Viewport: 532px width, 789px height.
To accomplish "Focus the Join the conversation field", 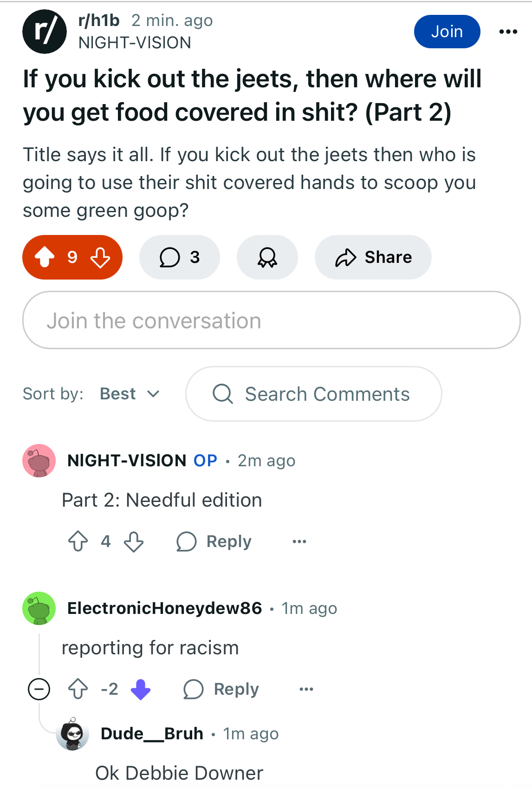I will pyautogui.click(x=271, y=320).
